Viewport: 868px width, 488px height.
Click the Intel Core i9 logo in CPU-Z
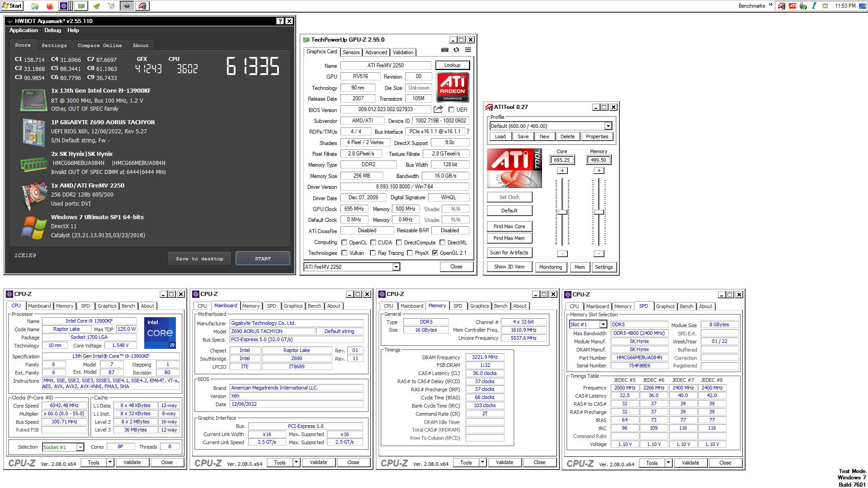pyautogui.click(x=160, y=333)
